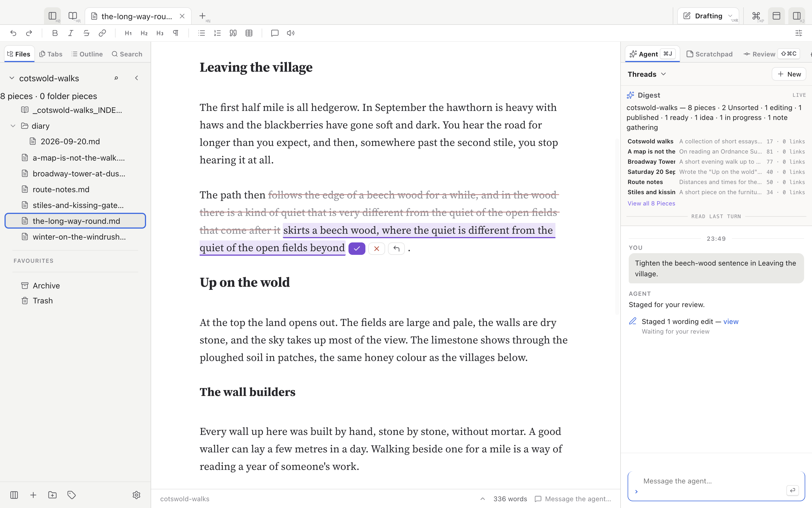Open editor settings sliders icon

[x=798, y=33]
